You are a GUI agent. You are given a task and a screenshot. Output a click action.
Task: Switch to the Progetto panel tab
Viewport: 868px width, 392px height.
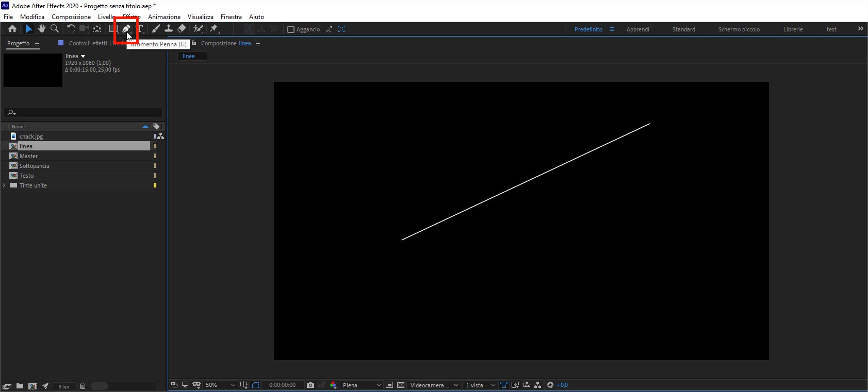(18, 43)
